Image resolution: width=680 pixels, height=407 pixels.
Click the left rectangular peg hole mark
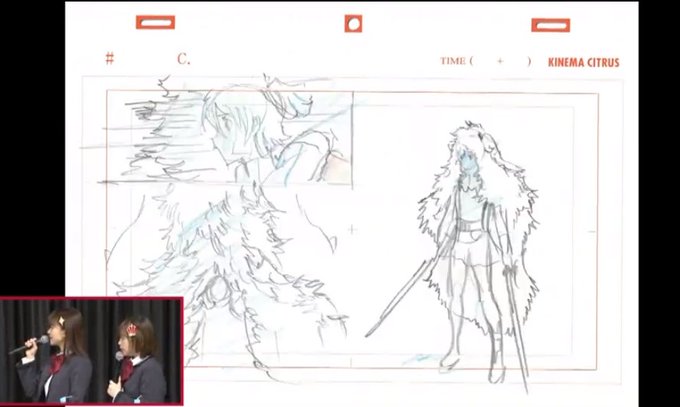(156, 22)
